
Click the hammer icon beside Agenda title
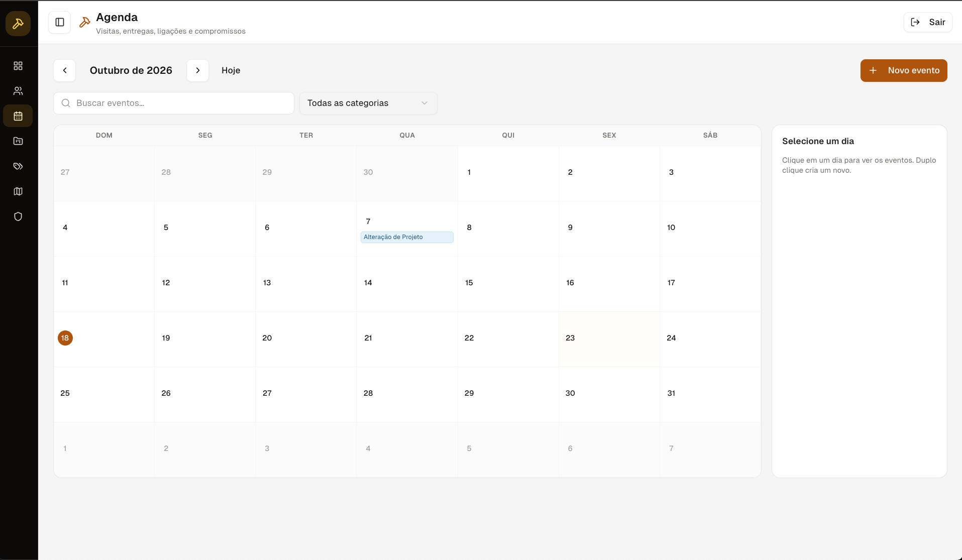[85, 22]
